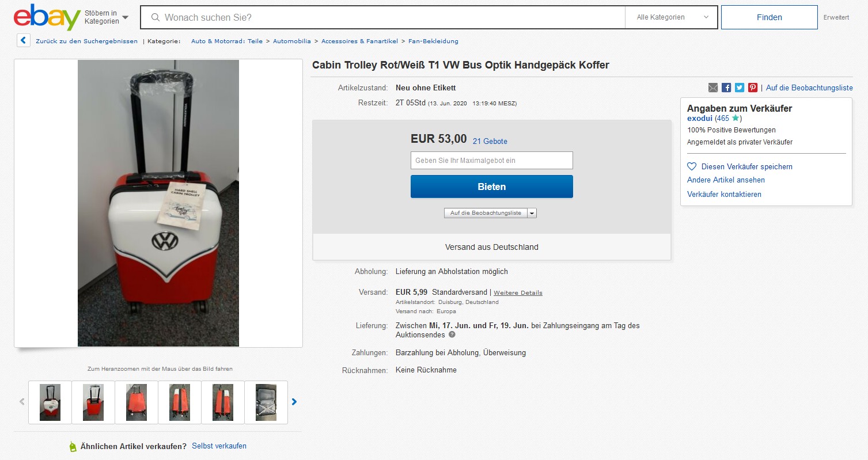Share listing on Twitter
868x460 pixels.
(x=740, y=88)
